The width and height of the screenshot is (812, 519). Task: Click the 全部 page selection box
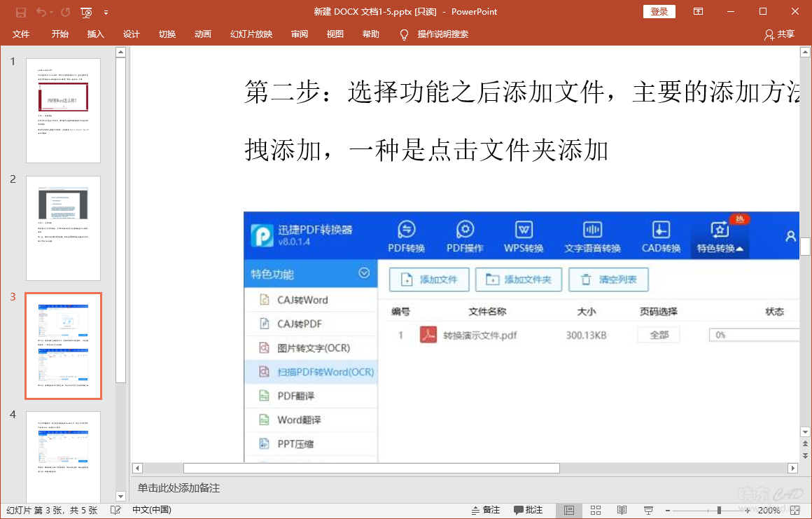pos(659,335)
